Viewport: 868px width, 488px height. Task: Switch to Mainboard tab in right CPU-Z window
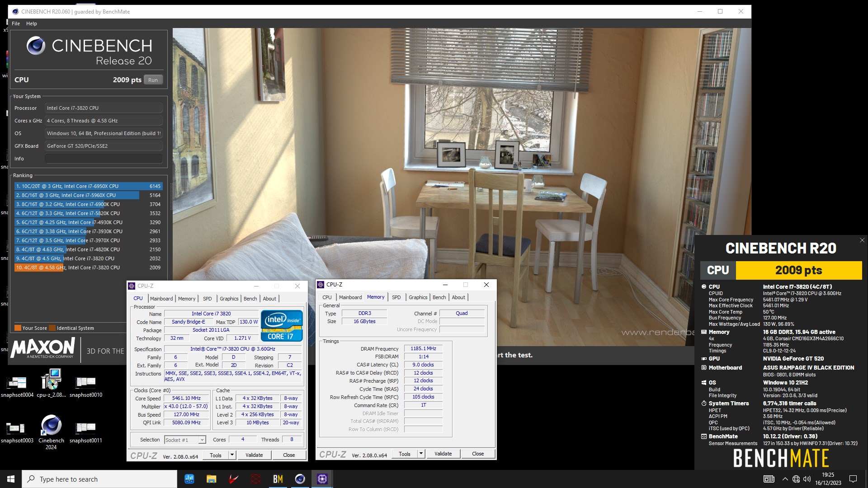click(350, 297)
